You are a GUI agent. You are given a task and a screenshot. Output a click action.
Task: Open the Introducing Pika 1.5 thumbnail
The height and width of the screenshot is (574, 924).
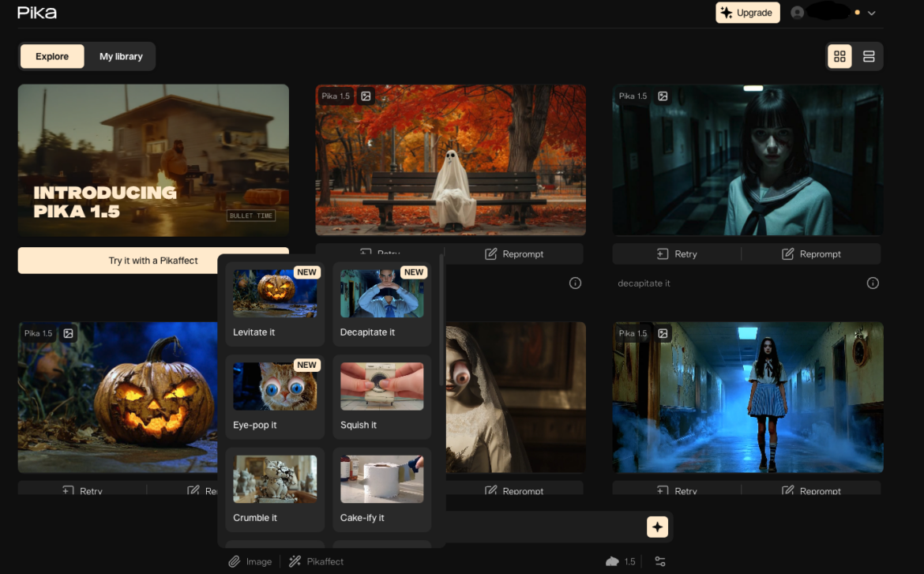click(153, 160)
